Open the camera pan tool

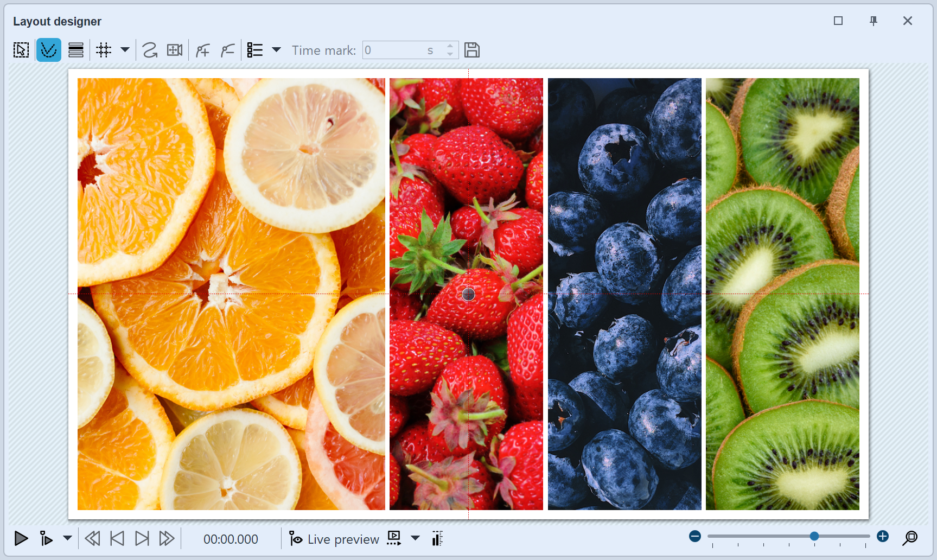click(175, 49)
